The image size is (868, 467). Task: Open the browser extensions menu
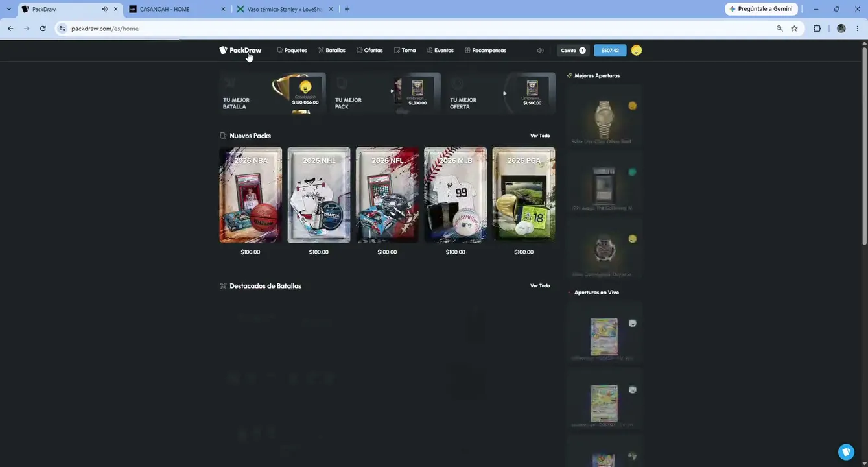pyautogui.click(x=817, y=29)
